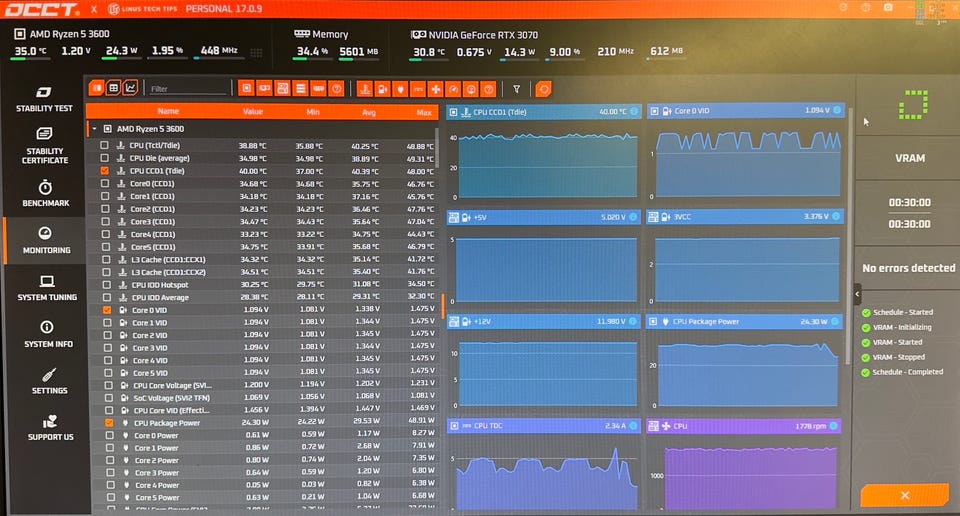Click the 'No errors detected' result text
Image resolution: width=960 pixels, height=516 pixels.
909,267
